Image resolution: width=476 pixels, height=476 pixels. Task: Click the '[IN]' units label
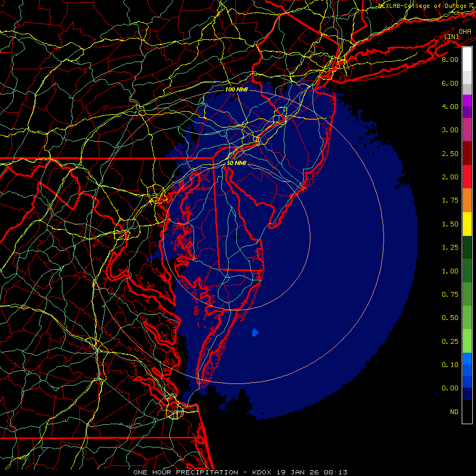tap(452, 36)
